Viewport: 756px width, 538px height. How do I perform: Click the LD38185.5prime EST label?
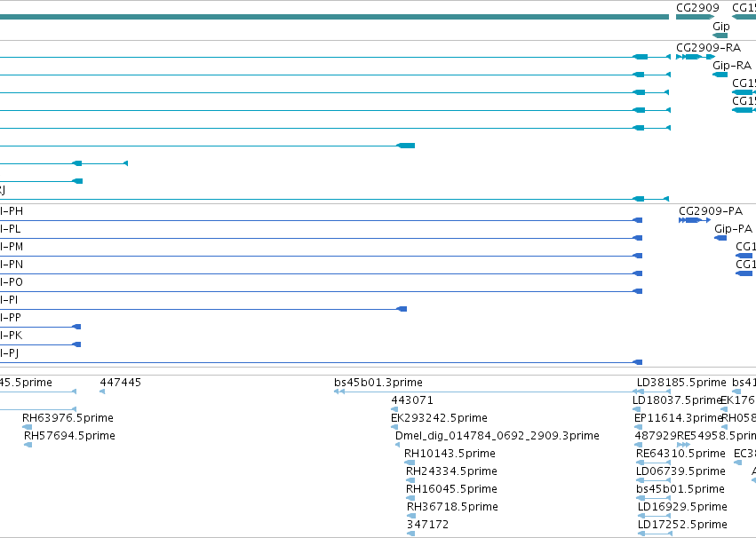coord(681,383)
